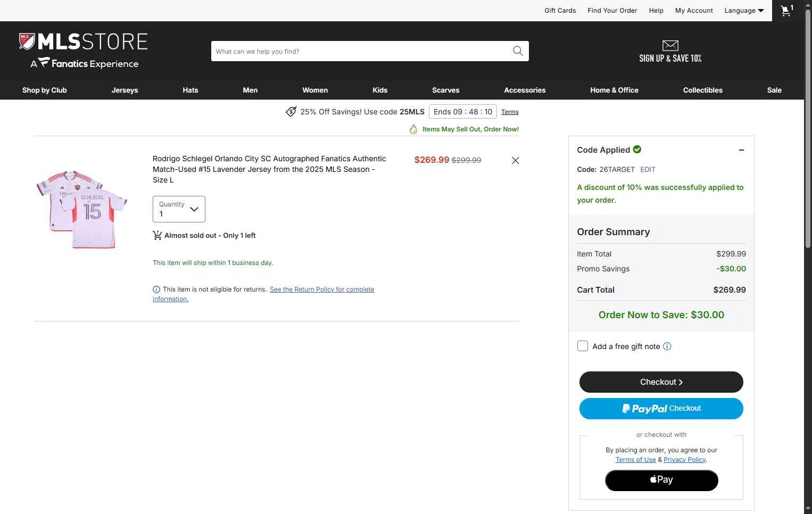Check the Add a free gift note box

pos(583,346)
